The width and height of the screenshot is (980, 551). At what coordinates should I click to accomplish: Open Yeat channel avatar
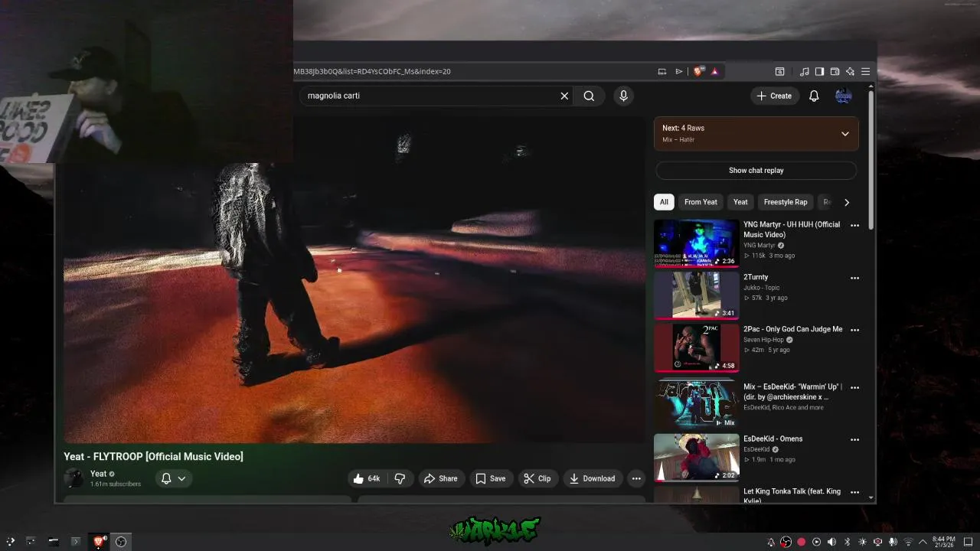(73, 478)
